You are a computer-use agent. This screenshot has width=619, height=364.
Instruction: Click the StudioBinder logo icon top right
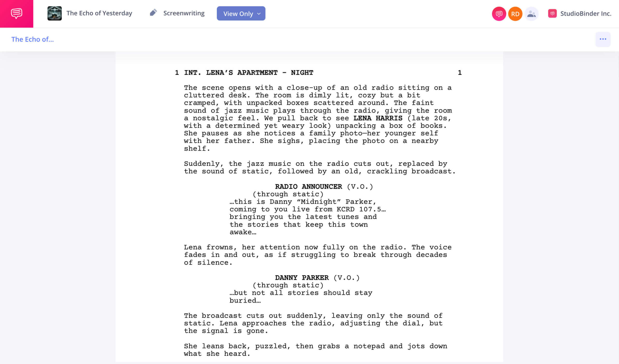(553, 14)
